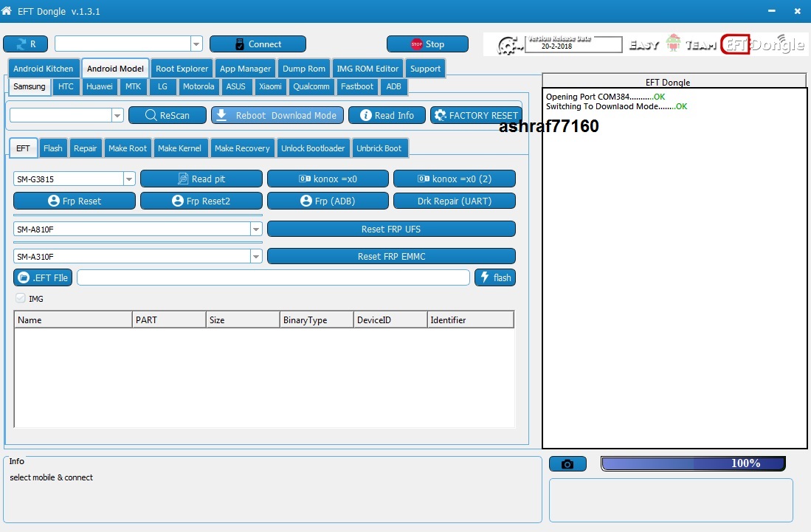
Task: Click the BinaryType column header
Action: (x=317, y=320)
